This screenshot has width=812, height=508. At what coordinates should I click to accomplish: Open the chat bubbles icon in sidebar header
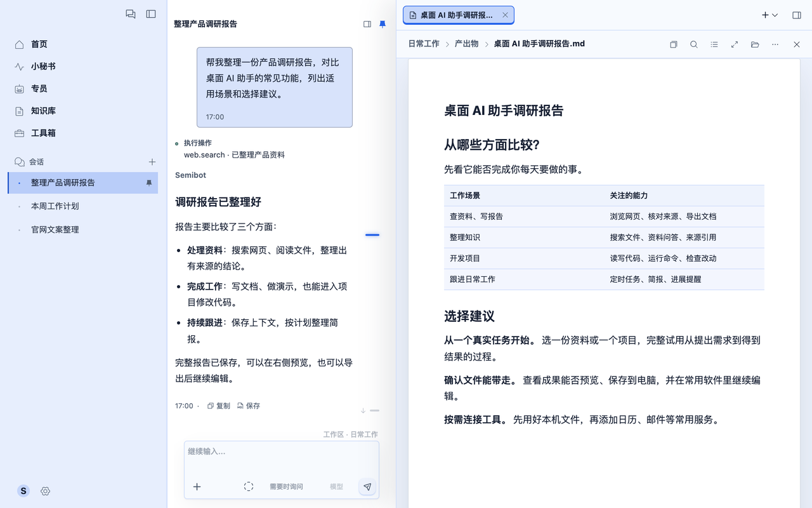(131, 14)
